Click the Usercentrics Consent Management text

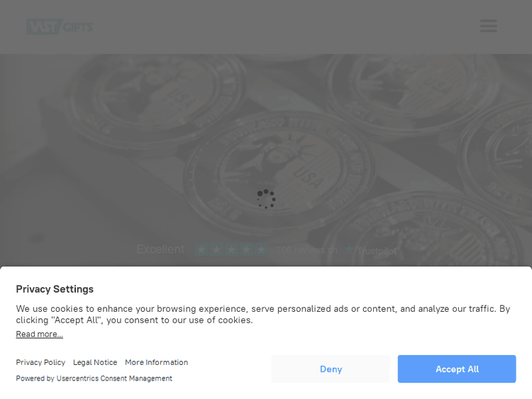(114, 378)
